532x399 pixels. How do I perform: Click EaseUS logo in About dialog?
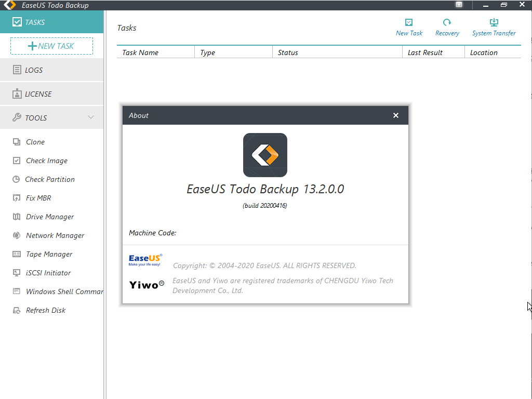tap(145, 260)
